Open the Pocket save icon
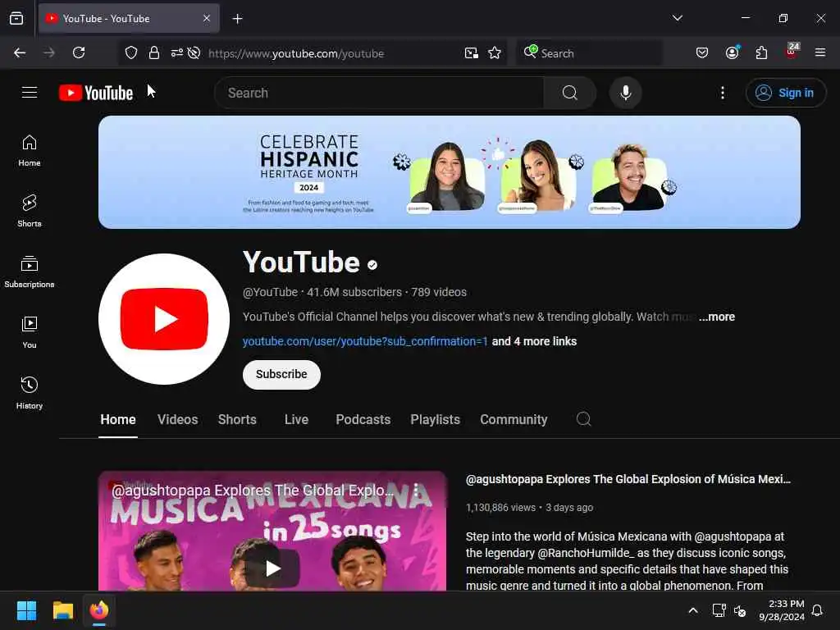Image resolution: width=840 pixels, height=630 pixels. click(x=702, y=52)
